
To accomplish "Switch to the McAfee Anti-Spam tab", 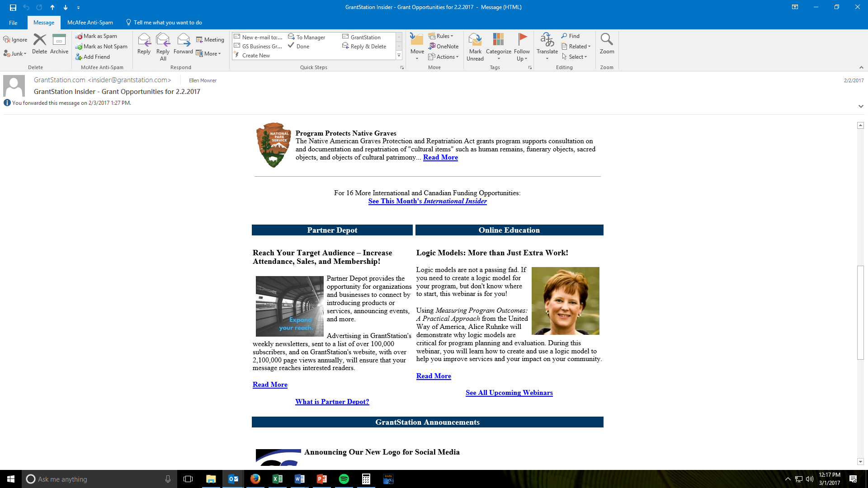I will 90,23.
